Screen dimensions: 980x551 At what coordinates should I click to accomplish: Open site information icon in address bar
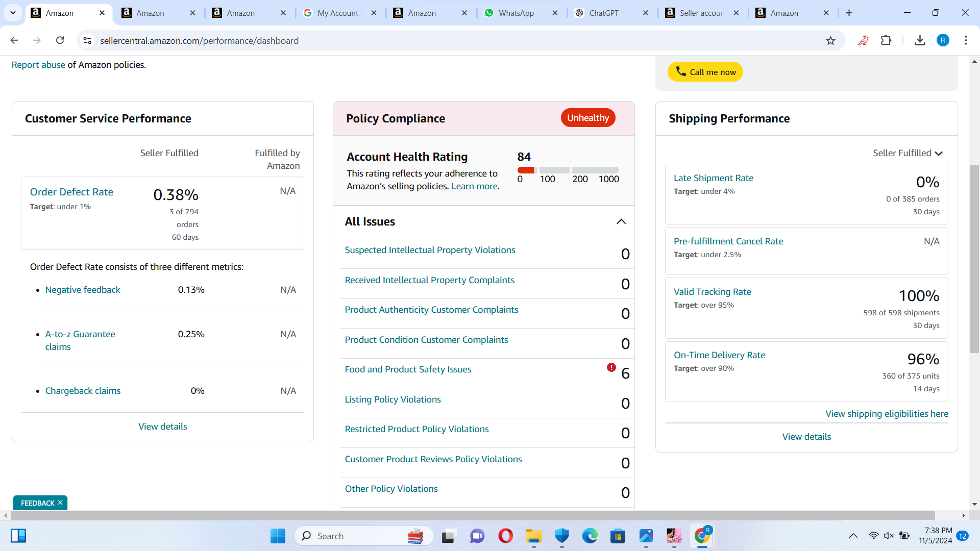point(87,40)
